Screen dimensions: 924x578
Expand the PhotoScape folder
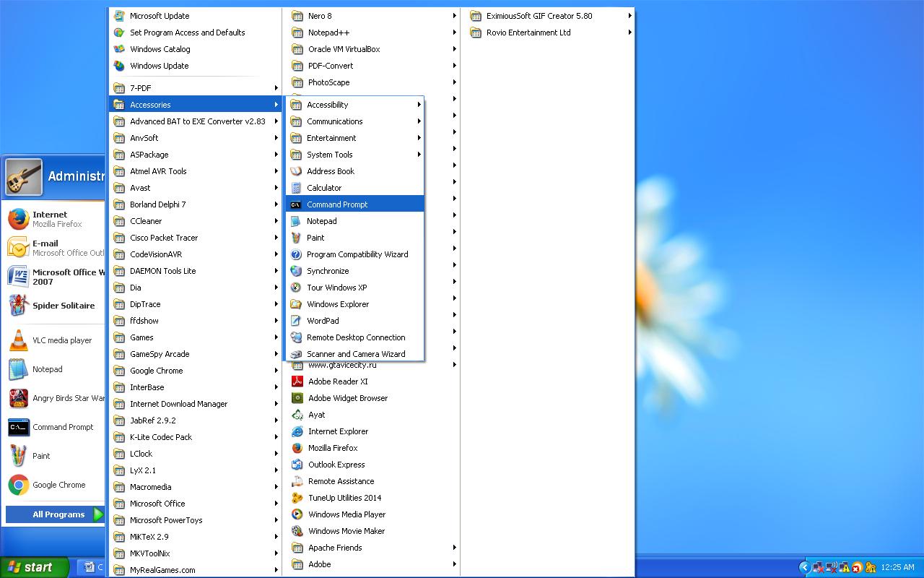pos(372,82)
